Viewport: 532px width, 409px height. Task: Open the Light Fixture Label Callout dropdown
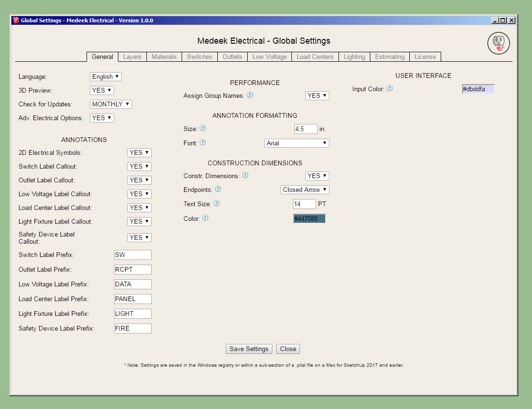click(139, 221)
